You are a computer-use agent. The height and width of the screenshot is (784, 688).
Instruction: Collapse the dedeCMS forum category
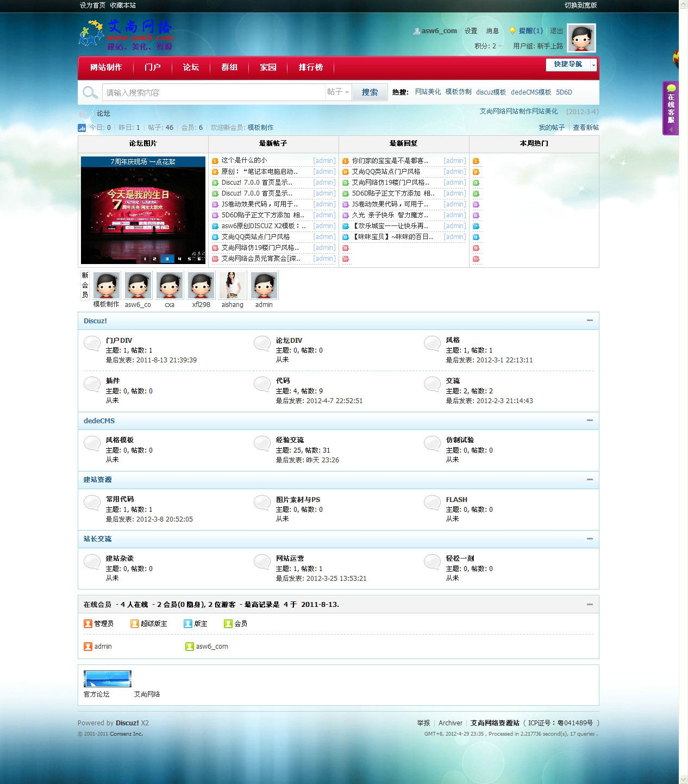tap(590, 421)
